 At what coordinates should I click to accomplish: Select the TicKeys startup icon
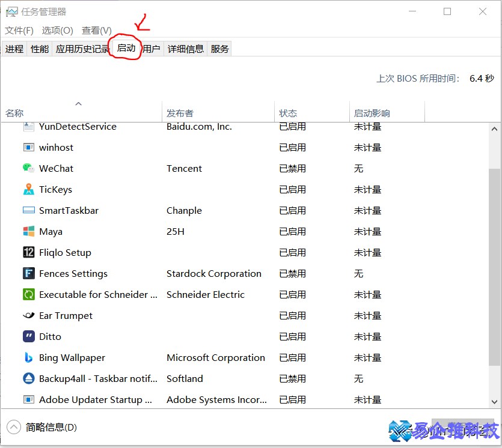pos(29,190)
